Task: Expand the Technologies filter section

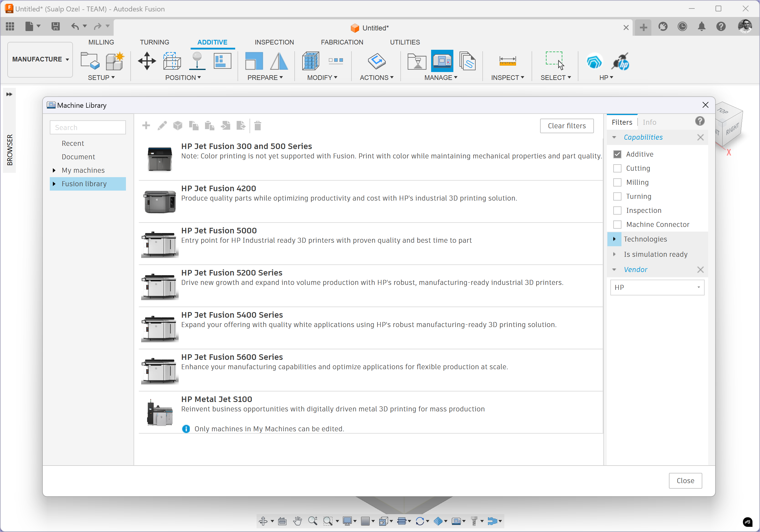Action: point(614,239)
